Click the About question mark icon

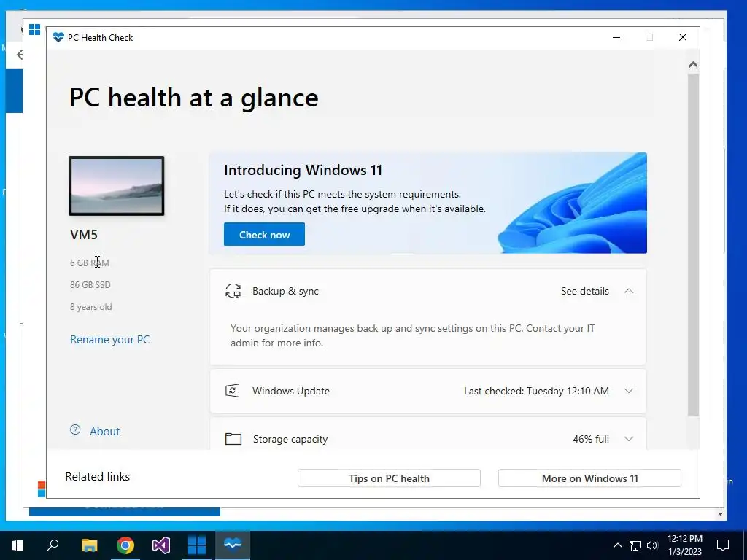[x=75, y=430]
